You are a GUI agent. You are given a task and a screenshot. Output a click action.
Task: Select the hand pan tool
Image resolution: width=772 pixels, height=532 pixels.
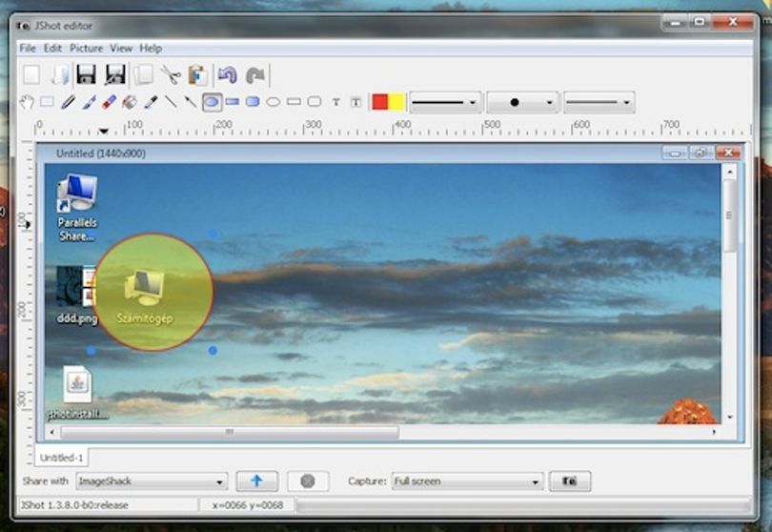(27, 102)
